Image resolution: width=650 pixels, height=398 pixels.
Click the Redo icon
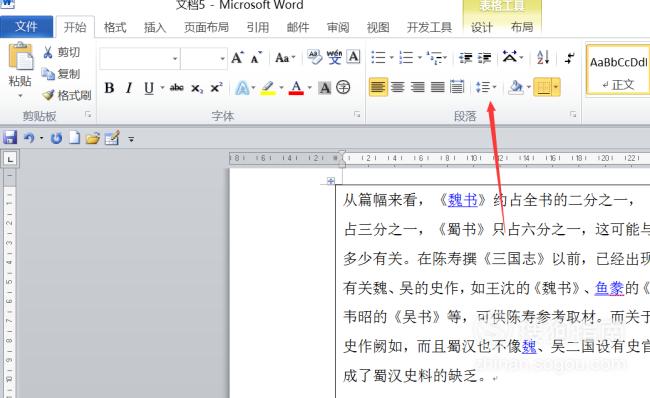[x=56, y=138]
